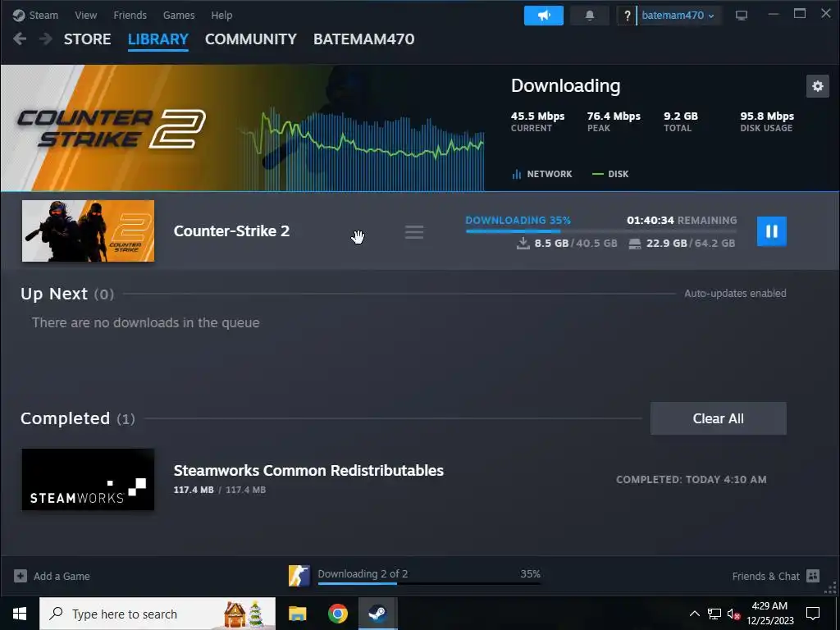This screenshot has width=840, height=630.
Task: Click Auto-updates enabled text
Action: coord(735,294)
